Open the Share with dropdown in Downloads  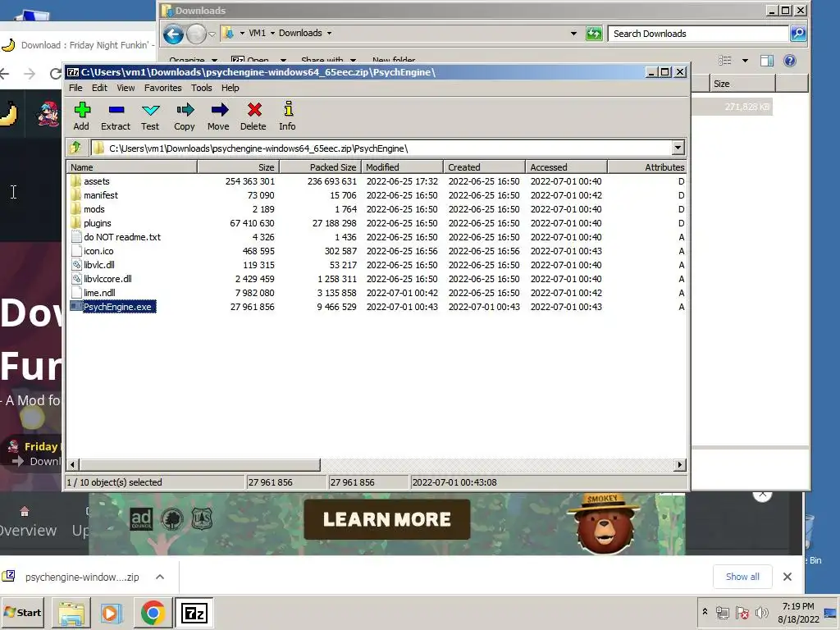point(328,60)
